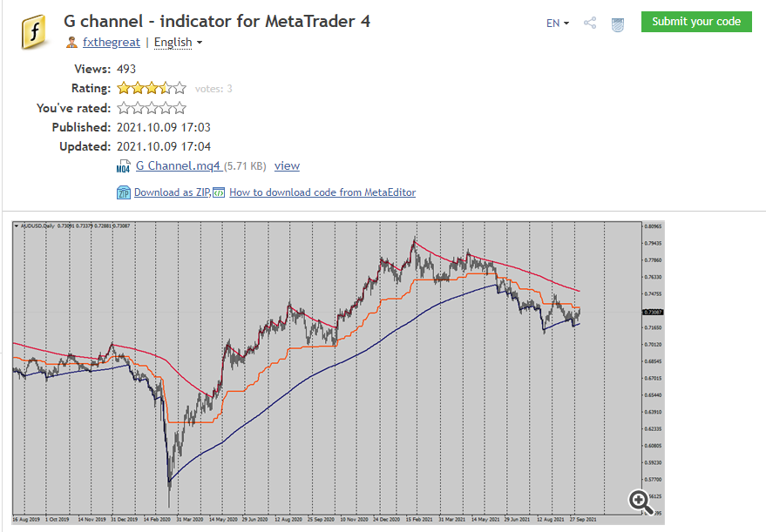Image resolution: width=766 pixels, height=532 pixels.
Task: Click the Published date 2021.10.09 17:03
Action: point(164,127)
